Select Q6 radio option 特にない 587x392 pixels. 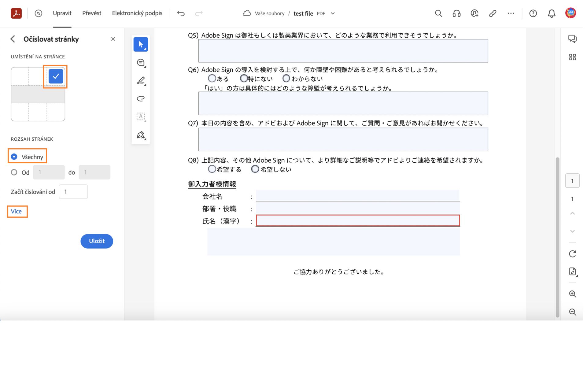pyautogui.click(x=244, y=79)
